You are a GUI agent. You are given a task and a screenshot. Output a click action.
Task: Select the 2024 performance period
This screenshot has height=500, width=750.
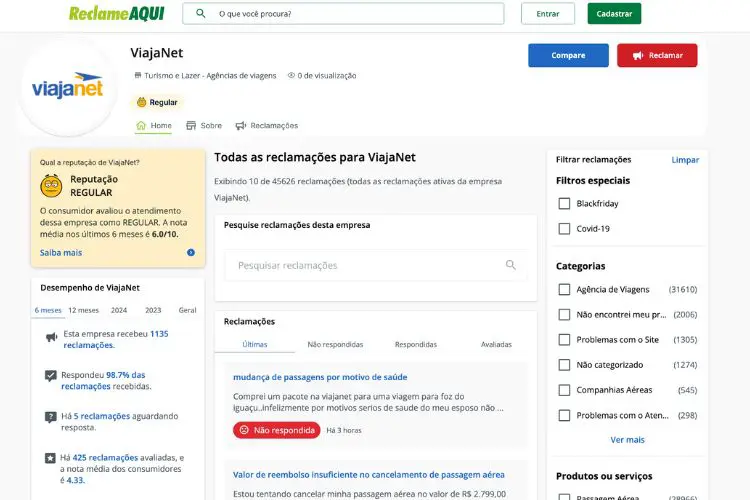(x=119, y=310)
